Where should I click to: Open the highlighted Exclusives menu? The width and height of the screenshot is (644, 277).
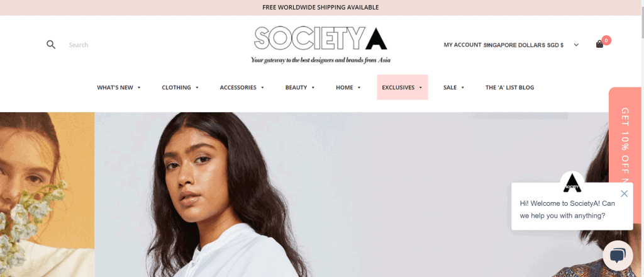[402, 87]
